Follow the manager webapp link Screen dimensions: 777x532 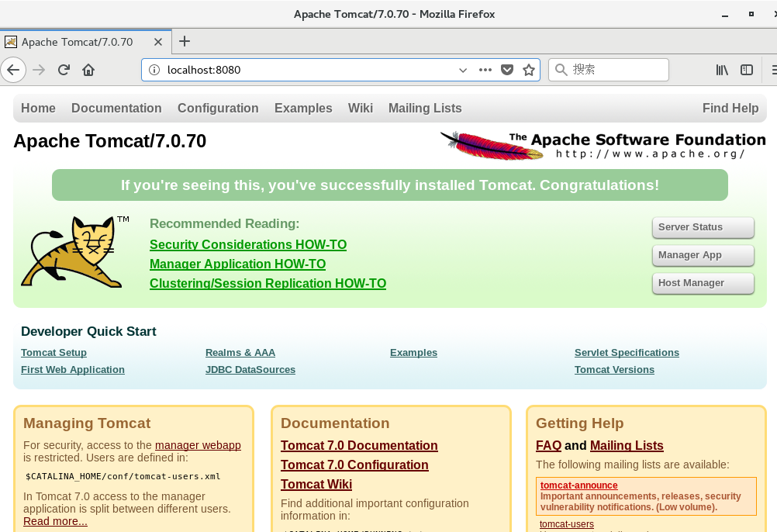(x=199, y=445)
